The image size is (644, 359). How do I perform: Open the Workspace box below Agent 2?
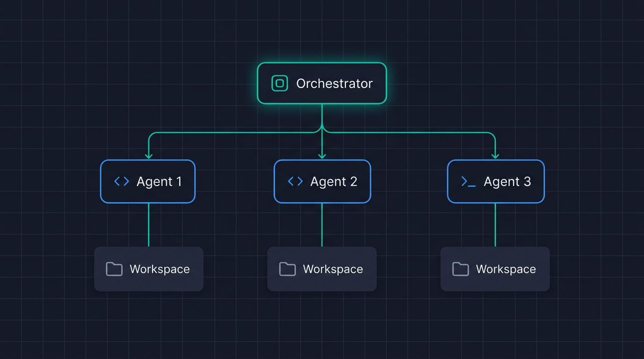click(x=322, y=269)
